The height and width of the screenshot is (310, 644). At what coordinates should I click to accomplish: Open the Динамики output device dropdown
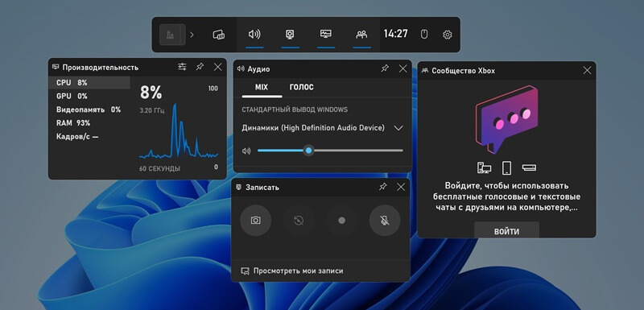point(323,128)
